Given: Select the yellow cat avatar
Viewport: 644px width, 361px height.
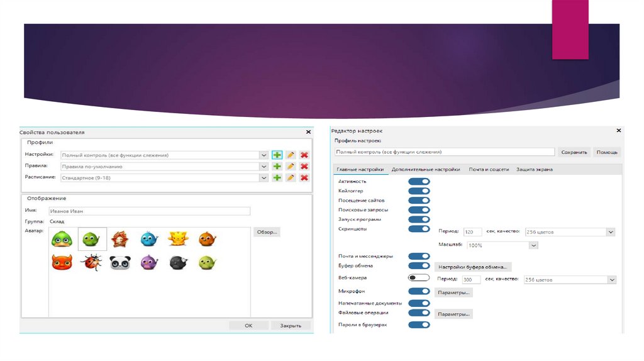Looking at the screenshot, I should [178, 239].
